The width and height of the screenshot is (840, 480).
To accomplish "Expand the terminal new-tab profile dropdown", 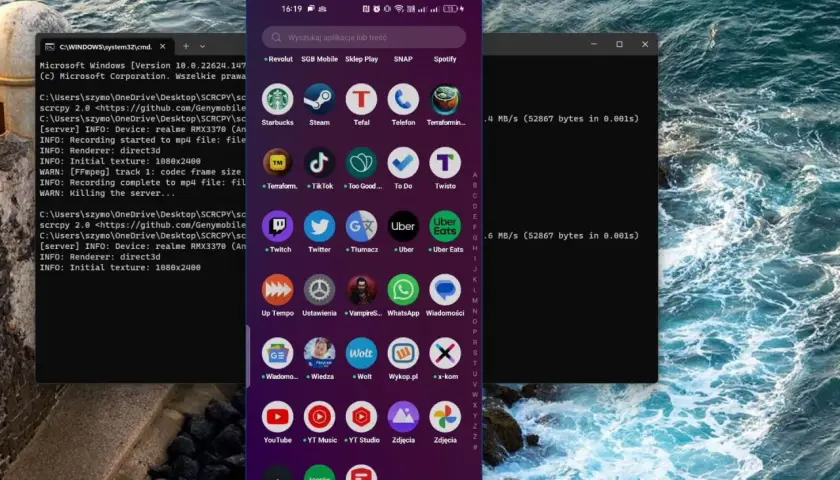I will [202, 47].
